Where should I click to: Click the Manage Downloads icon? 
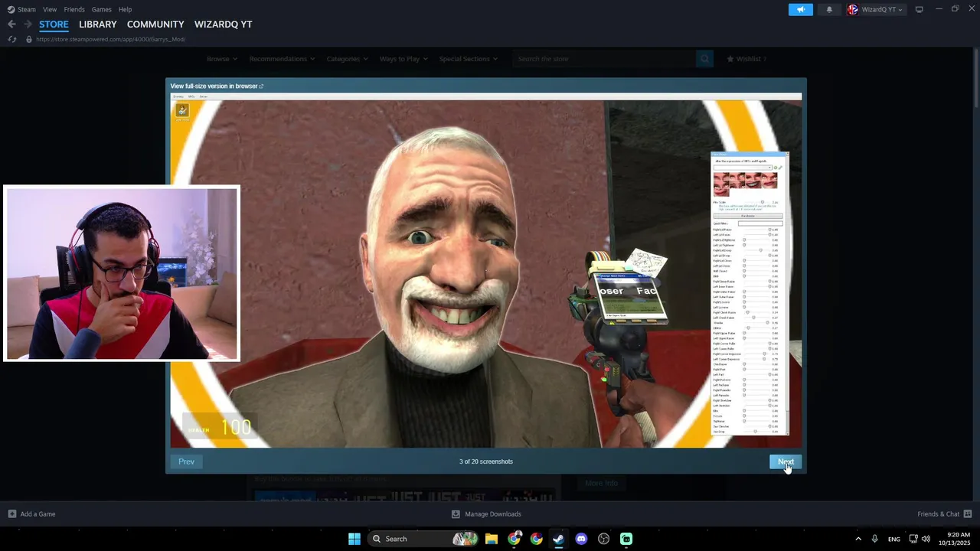click(456, 514)
